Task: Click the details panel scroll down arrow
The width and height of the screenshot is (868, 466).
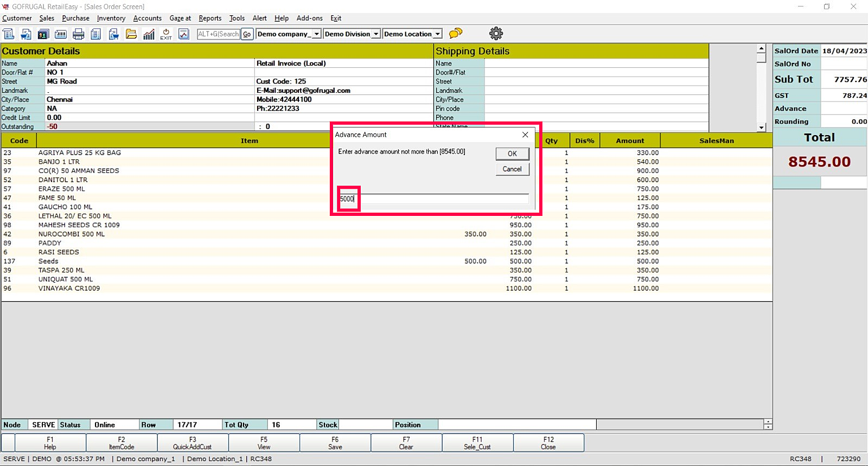Action: pyautogui.click(x=762, y=127)
